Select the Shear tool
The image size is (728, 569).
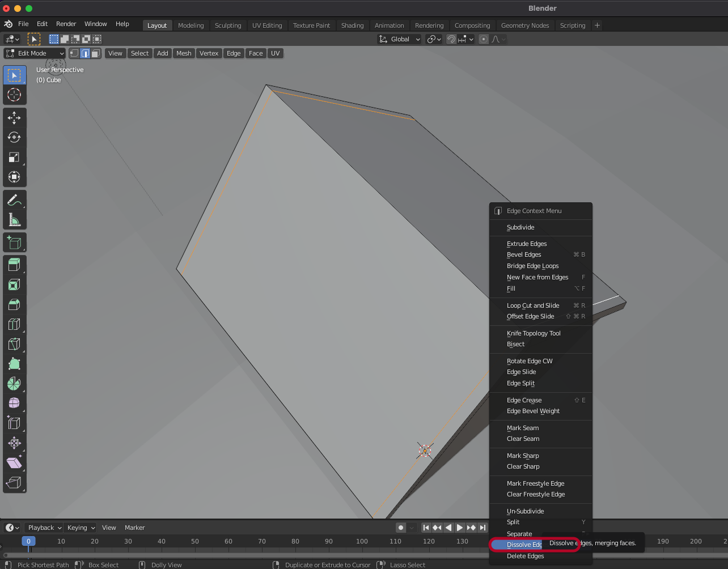[14, 463]
